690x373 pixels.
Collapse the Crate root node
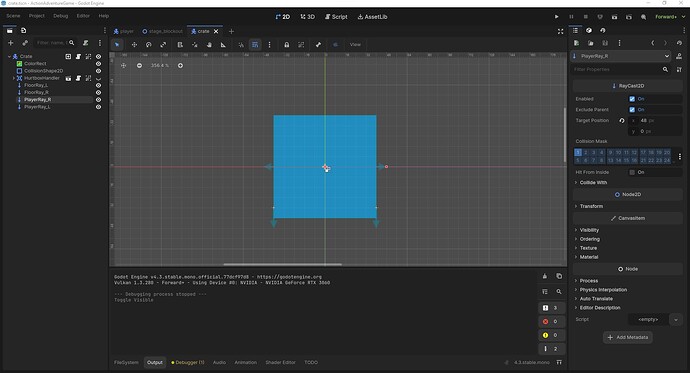pos(9,56)
